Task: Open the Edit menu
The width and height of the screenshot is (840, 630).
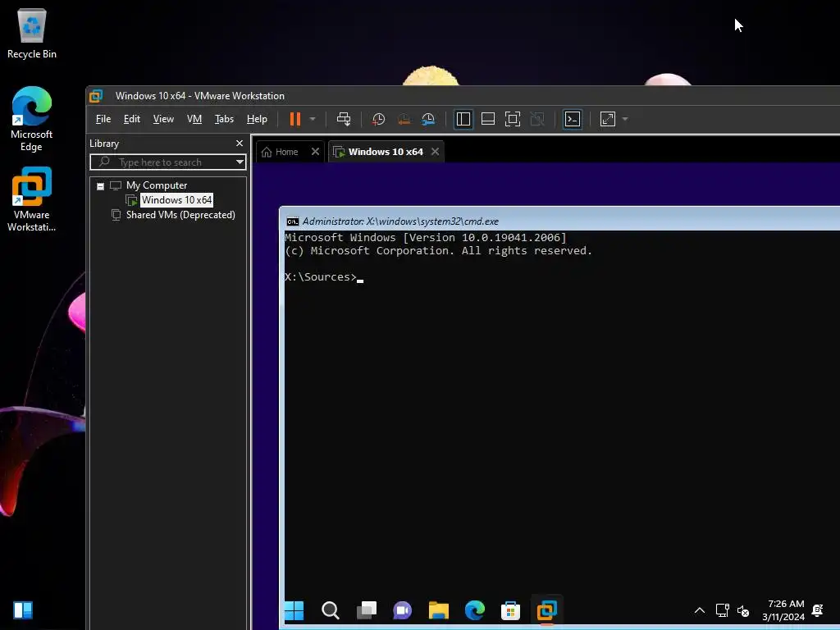Action: (x=132, y=119)
